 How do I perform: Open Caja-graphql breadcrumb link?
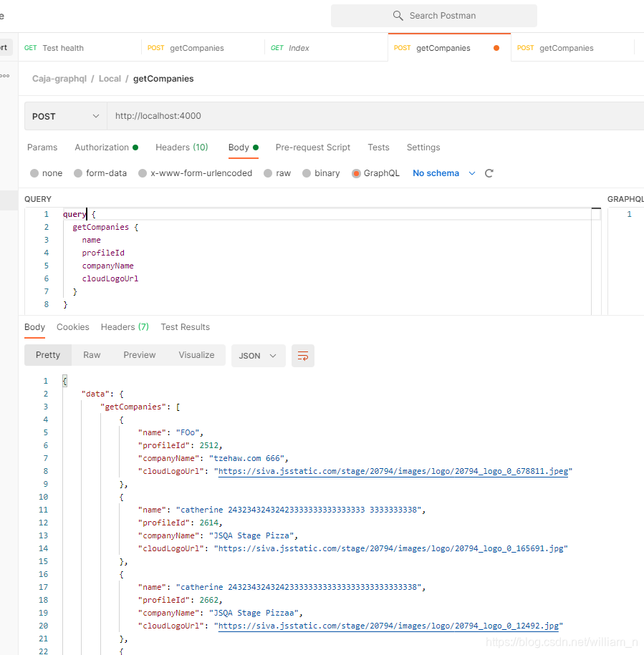pyautogui.click(x=59, y=79)
